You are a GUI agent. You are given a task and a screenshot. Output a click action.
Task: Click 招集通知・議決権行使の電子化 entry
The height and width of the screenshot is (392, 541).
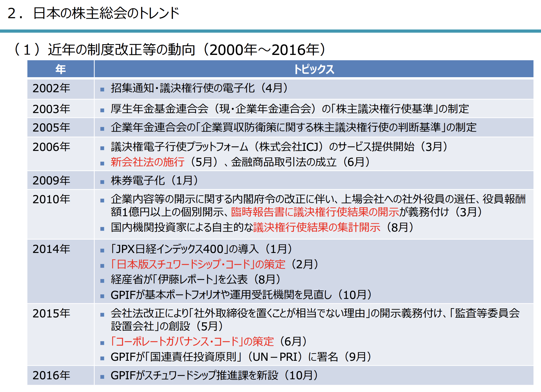200,88
